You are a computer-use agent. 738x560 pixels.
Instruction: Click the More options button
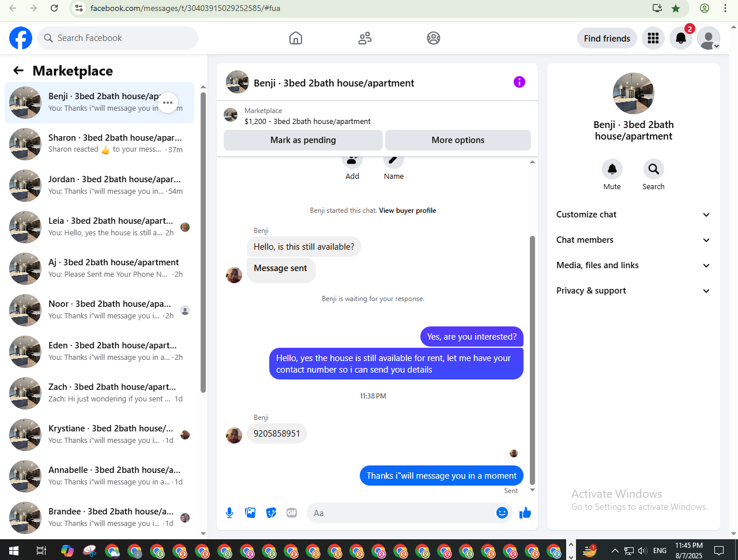click(458, 140)
